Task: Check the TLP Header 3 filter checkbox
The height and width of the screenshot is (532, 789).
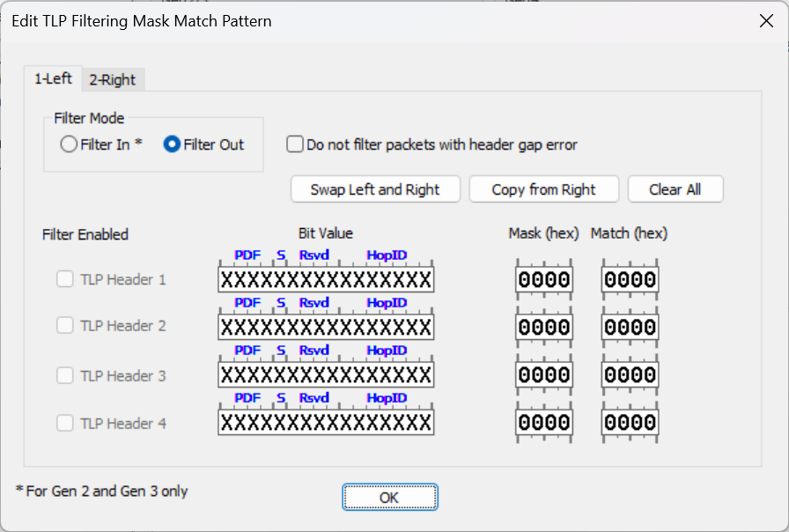Action: [x=65, y=375]
